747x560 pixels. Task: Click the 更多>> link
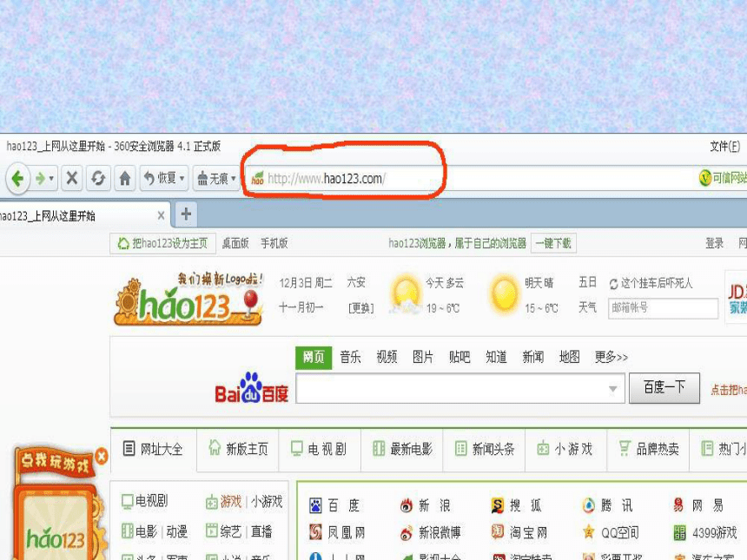[x=611, y=357]
